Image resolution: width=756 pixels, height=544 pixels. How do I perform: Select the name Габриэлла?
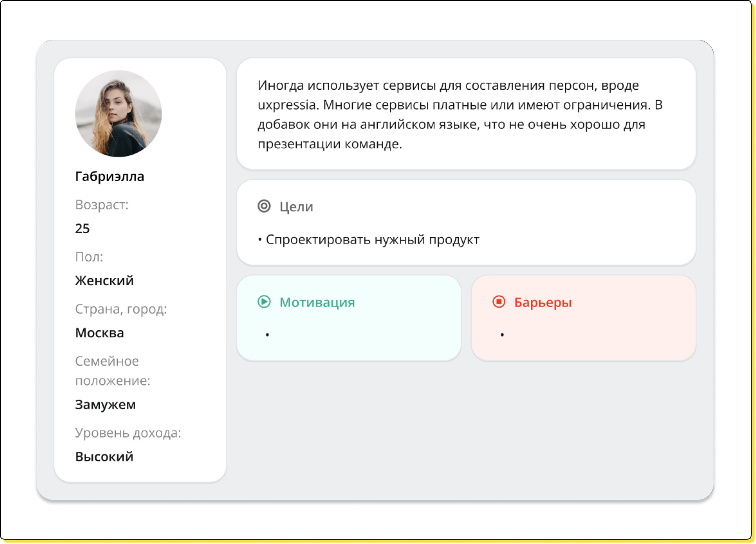(110, 176)
